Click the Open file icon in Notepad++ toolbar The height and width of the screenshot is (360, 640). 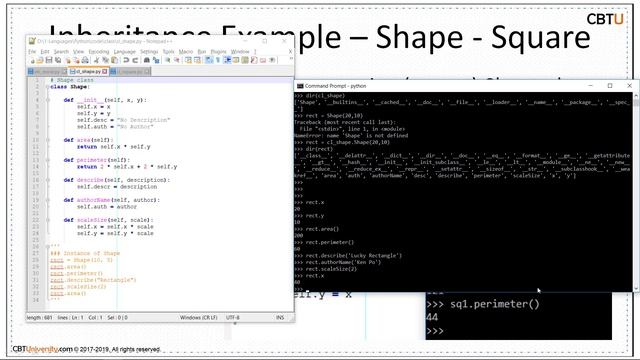(40, 60)
